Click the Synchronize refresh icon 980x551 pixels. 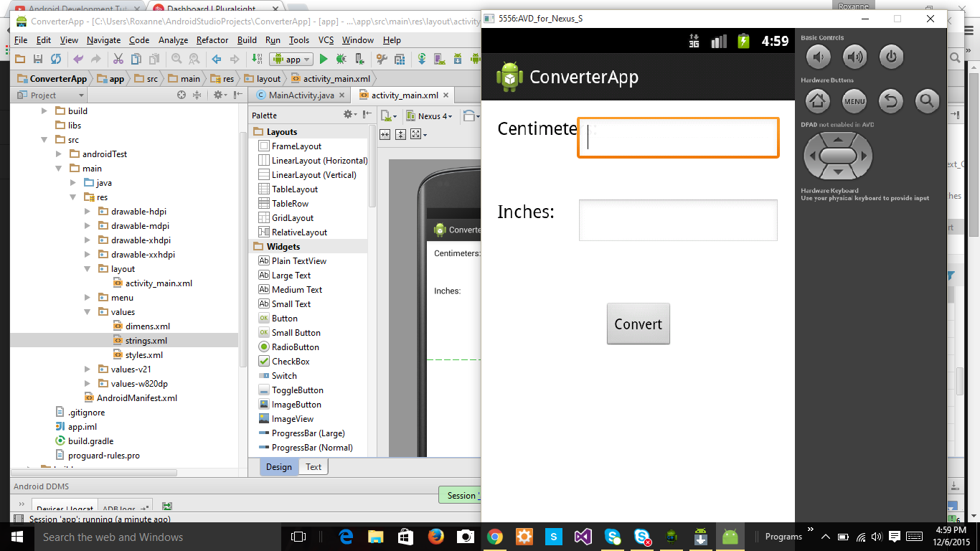pyautogui.click(x=56, y=59)
